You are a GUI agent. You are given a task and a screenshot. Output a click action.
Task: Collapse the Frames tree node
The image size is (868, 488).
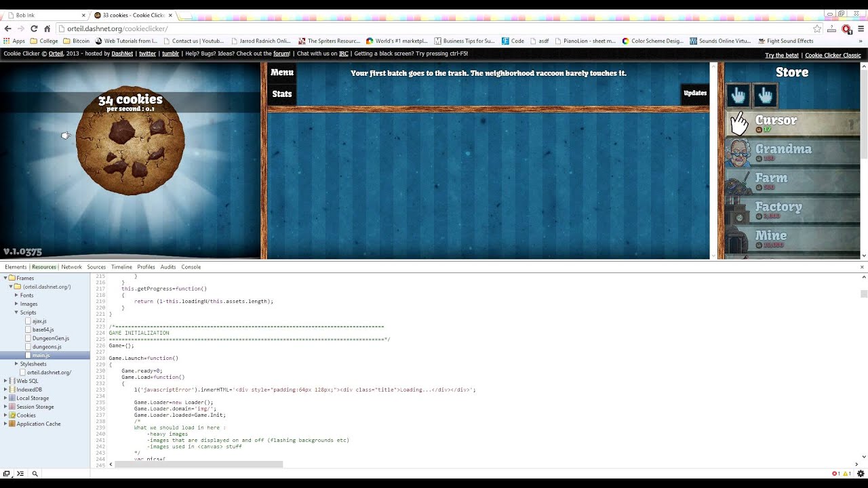pos(5,278)
